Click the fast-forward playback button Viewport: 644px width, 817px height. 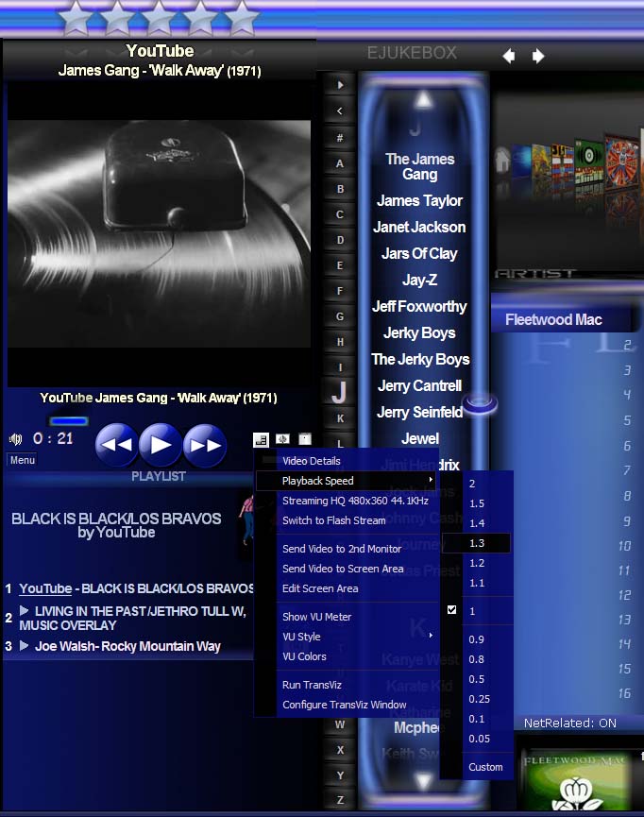205,445
